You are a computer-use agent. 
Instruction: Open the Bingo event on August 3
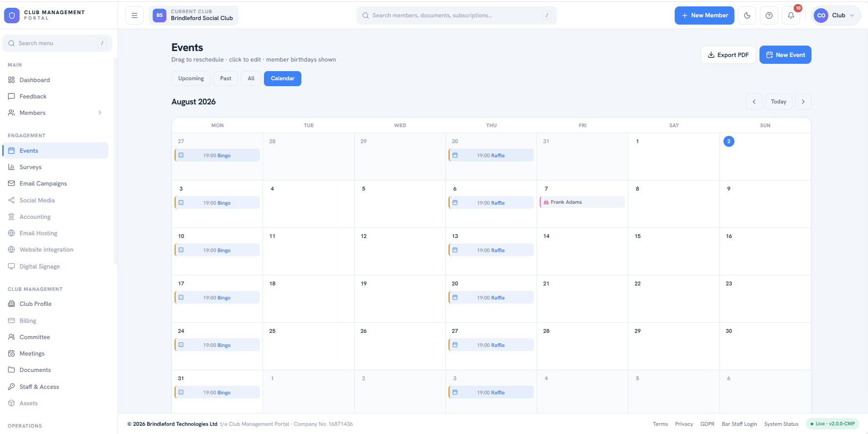click(x=217, y=203)
